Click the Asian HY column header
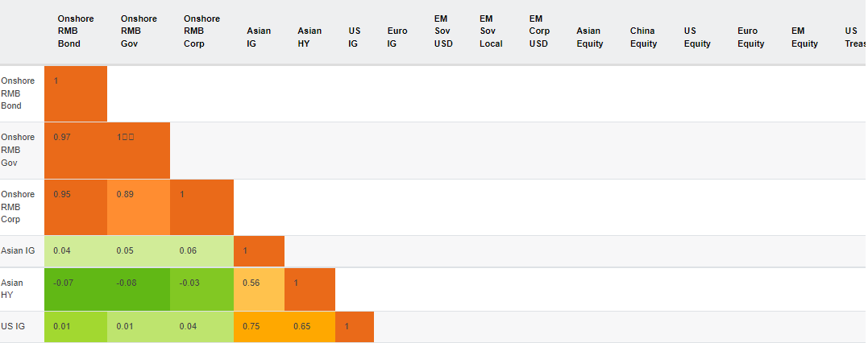The image size is (868, 343). (309, 37)
